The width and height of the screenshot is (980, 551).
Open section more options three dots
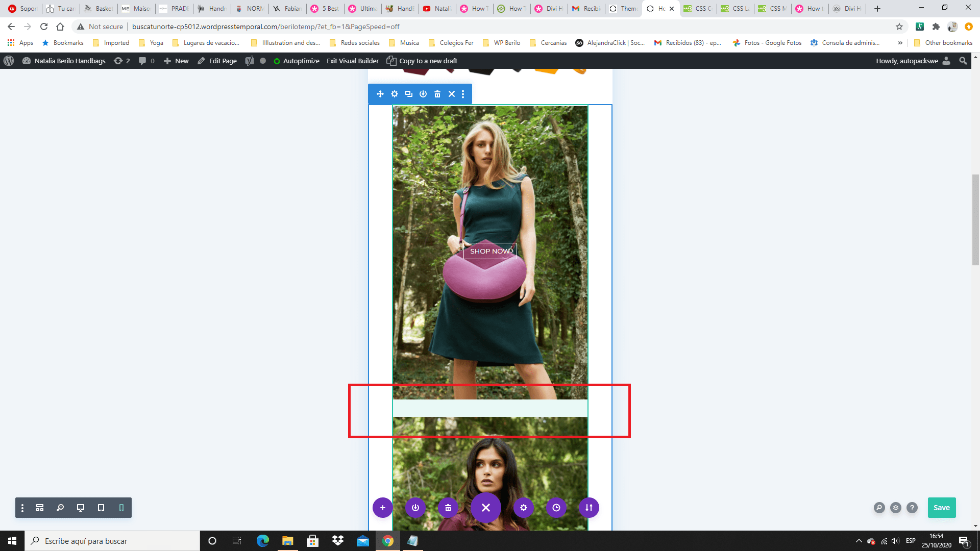pos(463,94)
